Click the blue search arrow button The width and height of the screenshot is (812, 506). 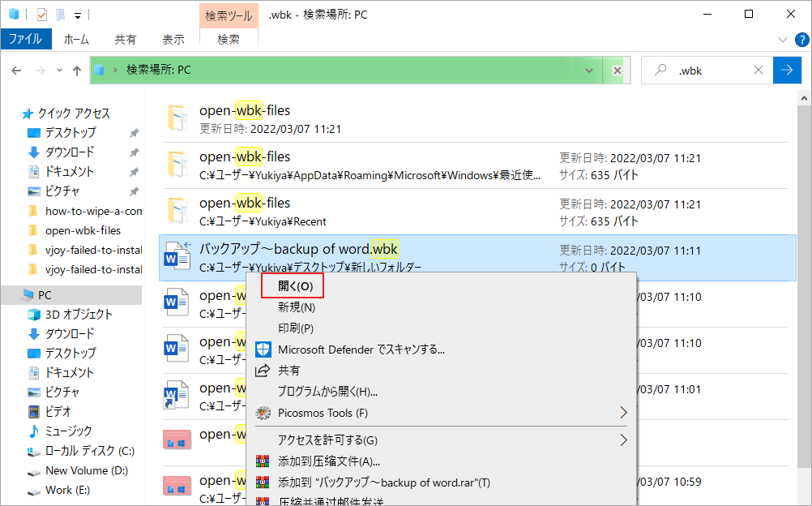787,71
